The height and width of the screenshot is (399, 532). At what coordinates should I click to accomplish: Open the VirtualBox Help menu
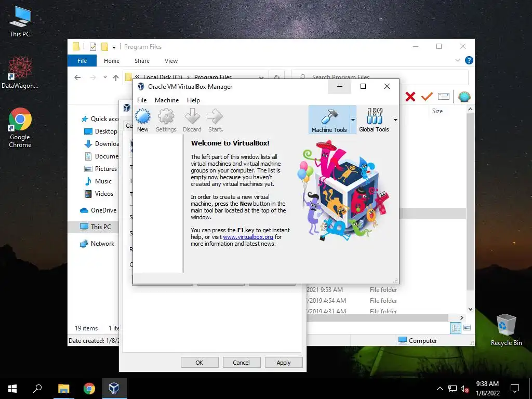click(x=193, y=100)
